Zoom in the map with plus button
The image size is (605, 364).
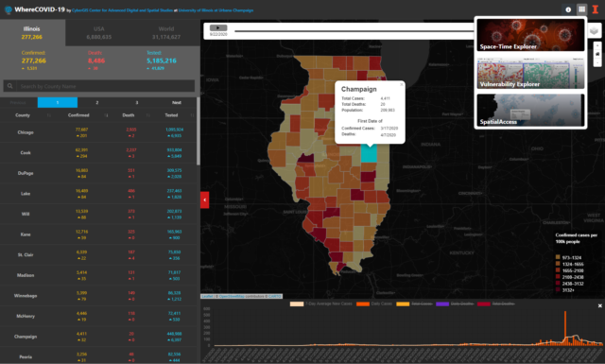click(x=597, y=45)
